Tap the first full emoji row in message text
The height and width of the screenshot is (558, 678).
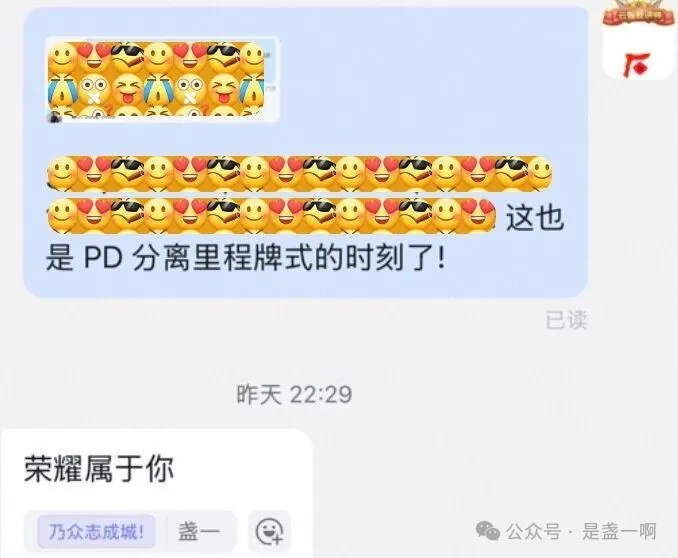pos(299,174)
